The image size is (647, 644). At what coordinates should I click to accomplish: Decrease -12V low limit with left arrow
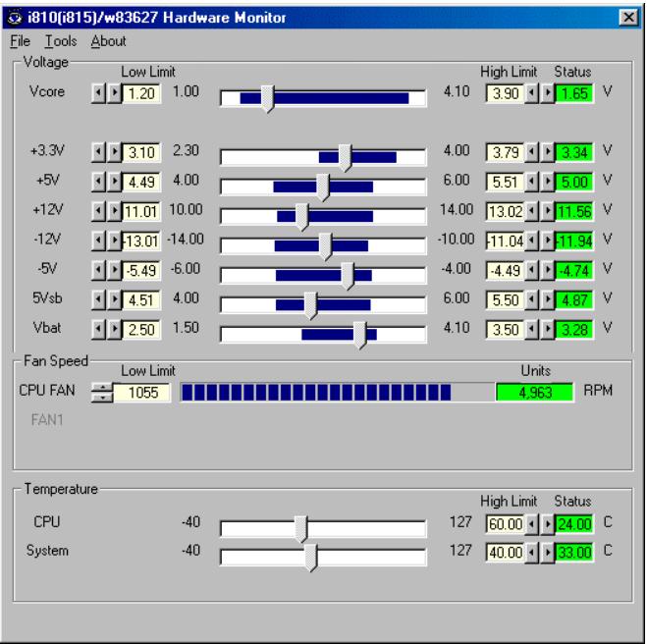(x=98, y=241)
